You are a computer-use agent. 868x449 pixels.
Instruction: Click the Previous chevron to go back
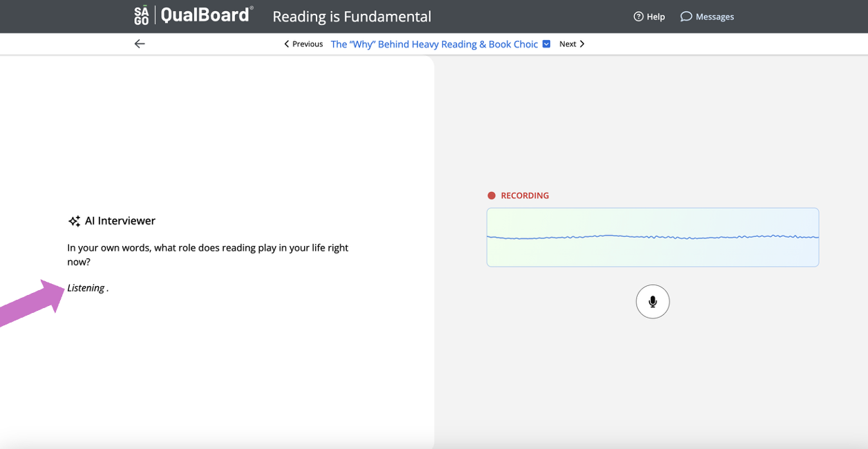coord(286,44)
